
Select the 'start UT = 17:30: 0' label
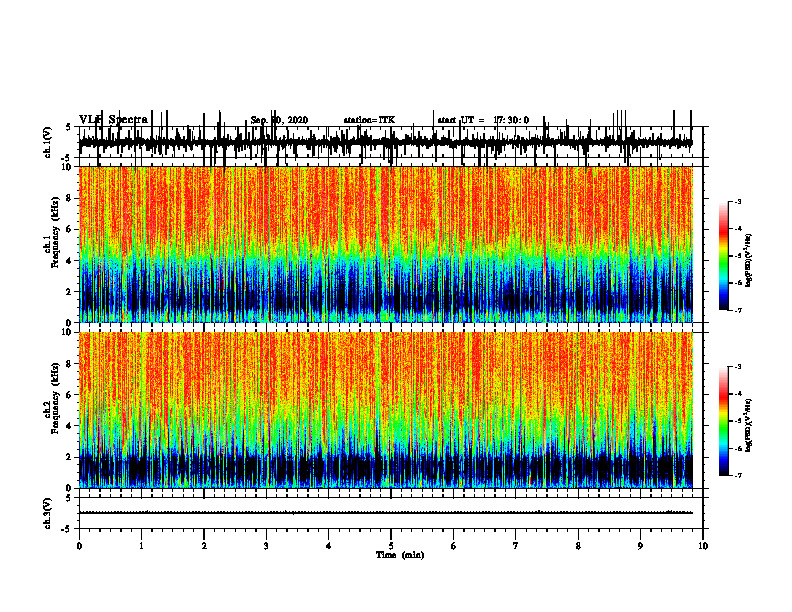[x=483, y=120]
